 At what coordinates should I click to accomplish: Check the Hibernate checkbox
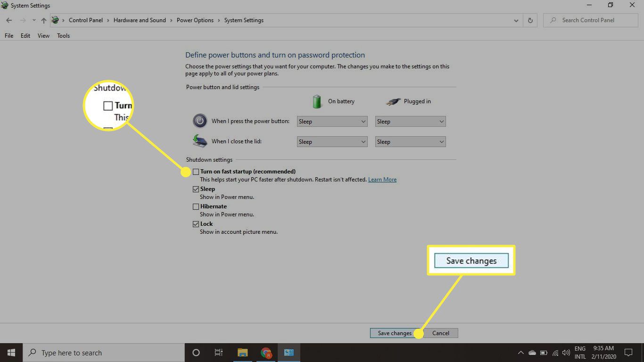click(196, 207)
